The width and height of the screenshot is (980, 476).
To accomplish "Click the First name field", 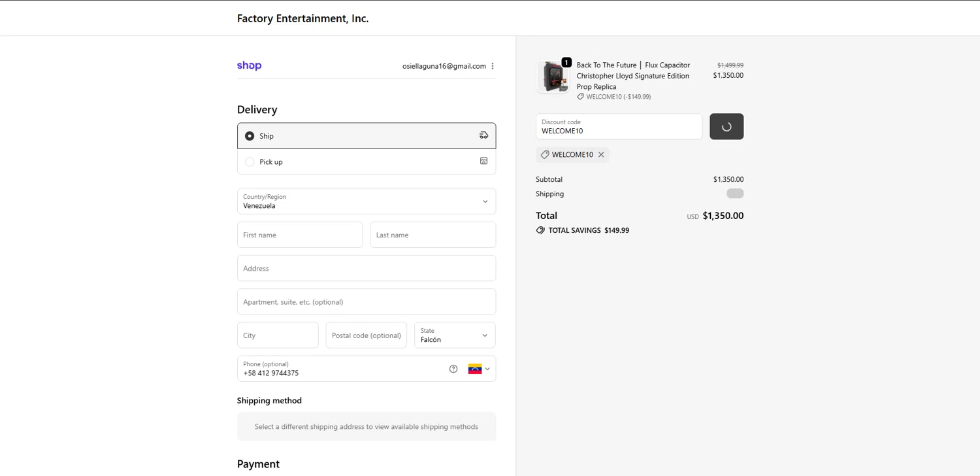I will pyautogui.click(x=300, y=235).
